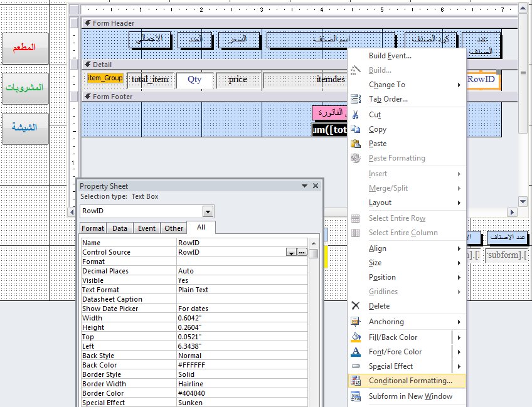Open the Property Sheet object selector dropdown
This screenshot has width=532, height=407.
tap(208, 211)
